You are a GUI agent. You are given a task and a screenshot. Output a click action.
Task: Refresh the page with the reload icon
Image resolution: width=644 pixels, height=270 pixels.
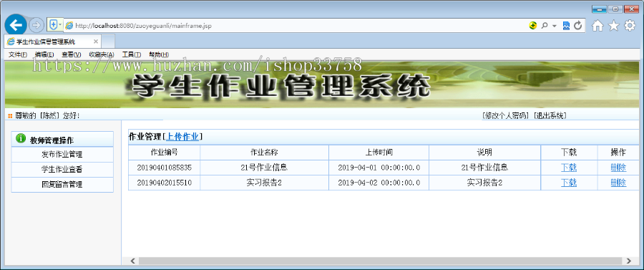click(x=578, y=26)
